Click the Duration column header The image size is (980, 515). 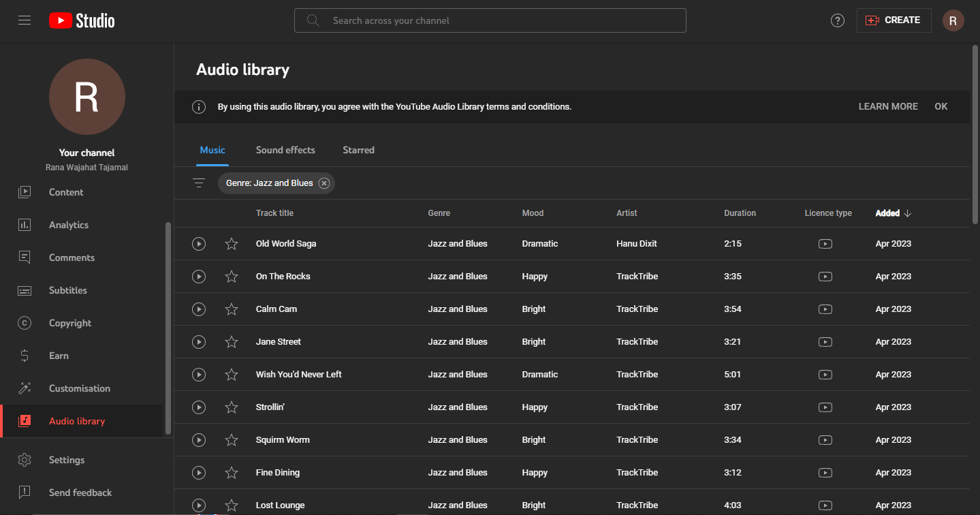pyautogui.click(x=740, y=213)
